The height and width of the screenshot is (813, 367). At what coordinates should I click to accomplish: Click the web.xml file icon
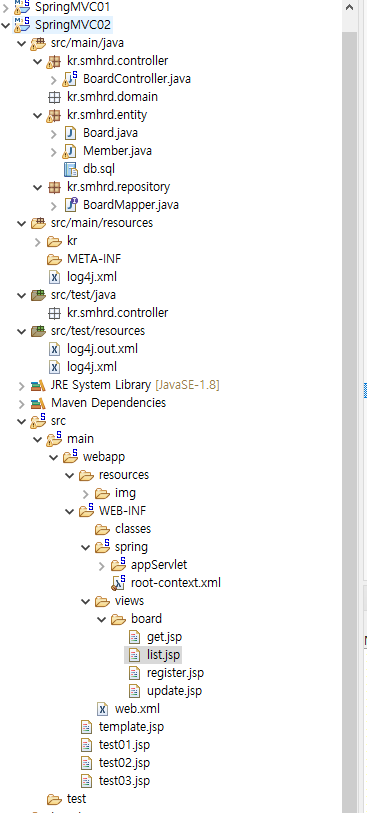(x=103, y=708)
